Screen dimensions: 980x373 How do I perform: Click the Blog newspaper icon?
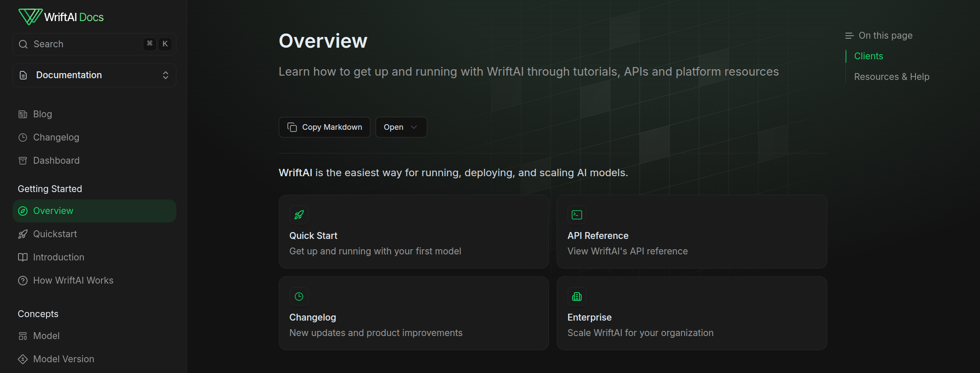coord(23,114)
